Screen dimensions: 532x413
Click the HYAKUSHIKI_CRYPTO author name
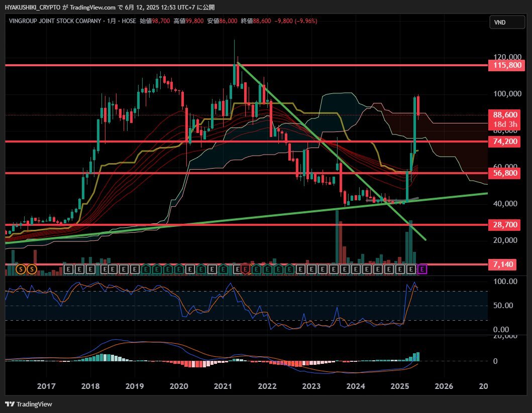tap(33, 7)
